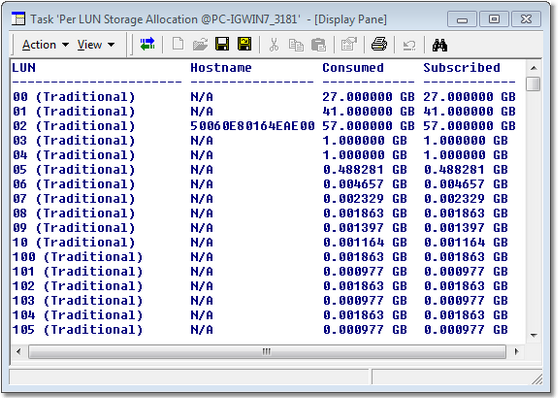Click the Properties icon

point(349,44)
